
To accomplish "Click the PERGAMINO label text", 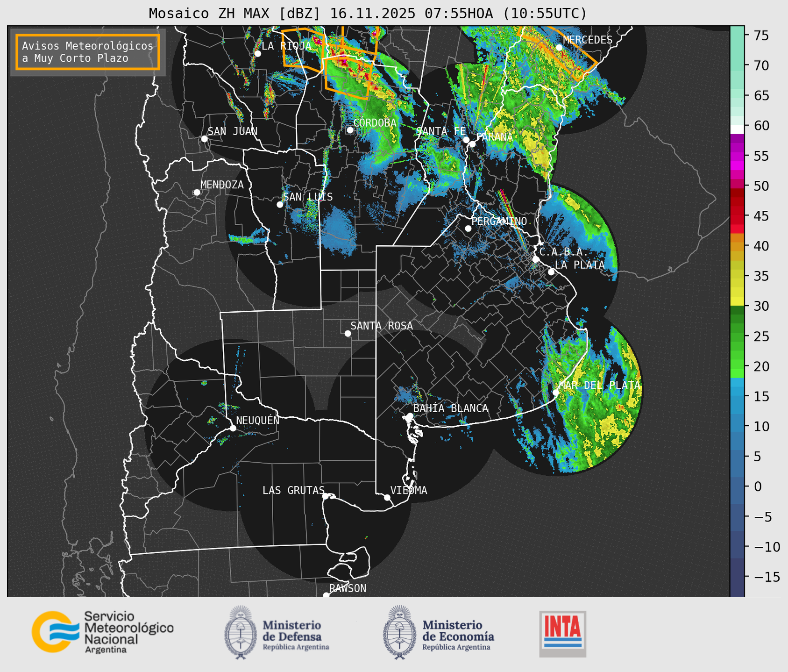I will tap(499, 221).
